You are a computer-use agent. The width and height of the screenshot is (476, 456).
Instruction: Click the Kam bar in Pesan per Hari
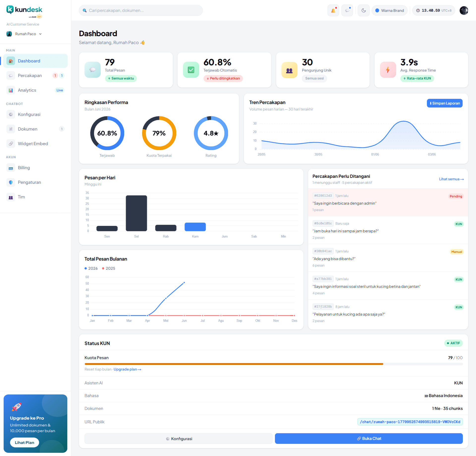pyautogui.click(x=195, y=227)
